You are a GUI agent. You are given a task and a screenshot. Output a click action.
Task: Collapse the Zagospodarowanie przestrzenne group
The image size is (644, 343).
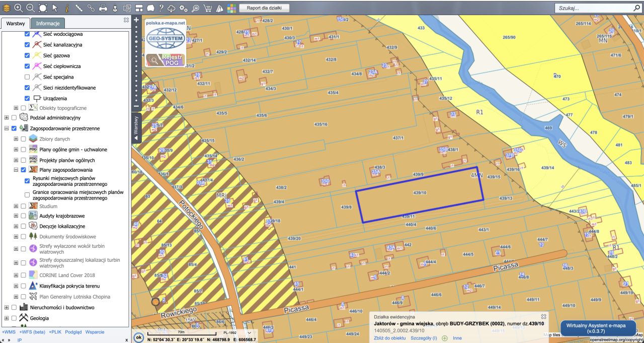(x=7, y=128)
